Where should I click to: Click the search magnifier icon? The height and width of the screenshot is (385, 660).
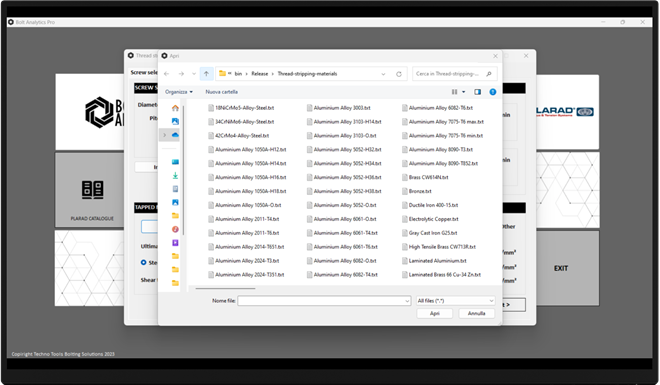coord(489,74)
